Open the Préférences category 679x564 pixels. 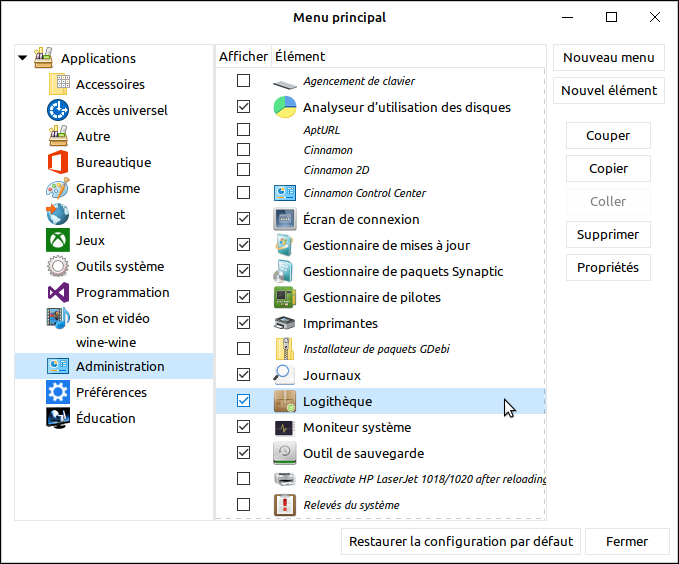[111, 392]
